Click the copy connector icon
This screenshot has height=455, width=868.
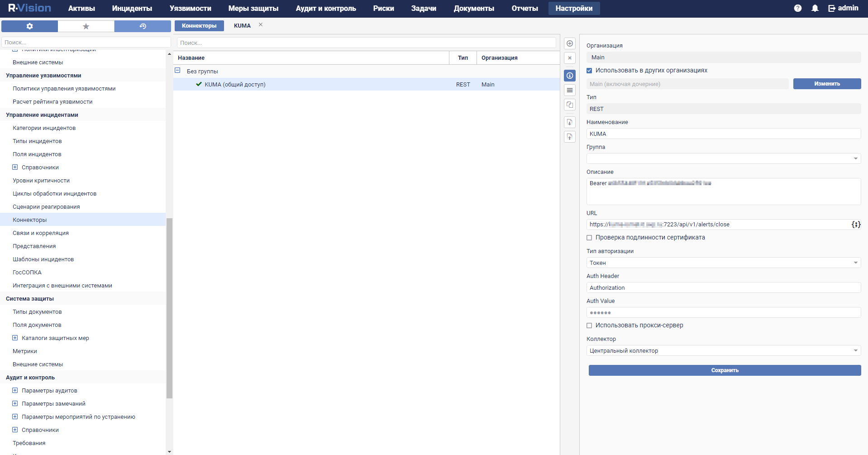(570, 105)
